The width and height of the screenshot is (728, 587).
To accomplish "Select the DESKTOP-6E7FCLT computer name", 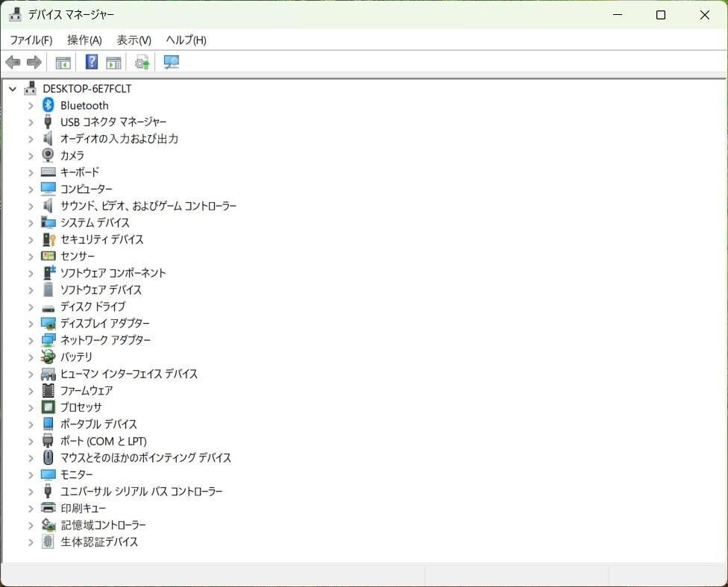I will pos(87,88).
